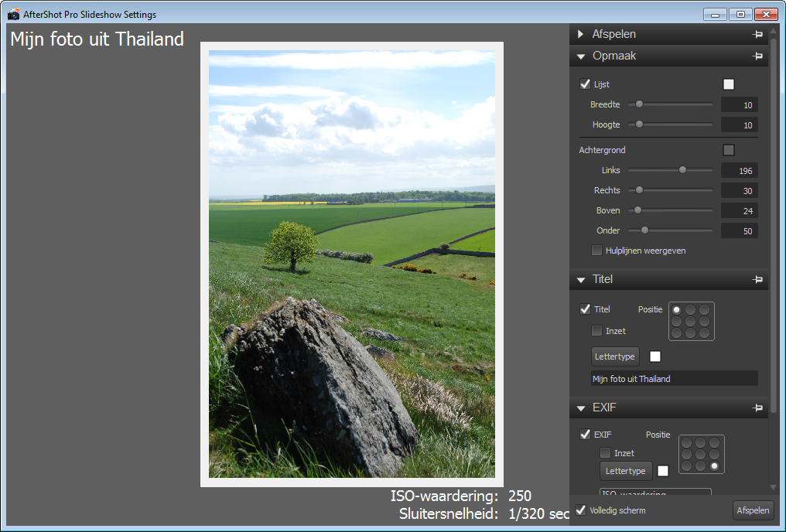
Task: Select bottom-right position in EXIF position grid
Action: click(x=714, y=466)
